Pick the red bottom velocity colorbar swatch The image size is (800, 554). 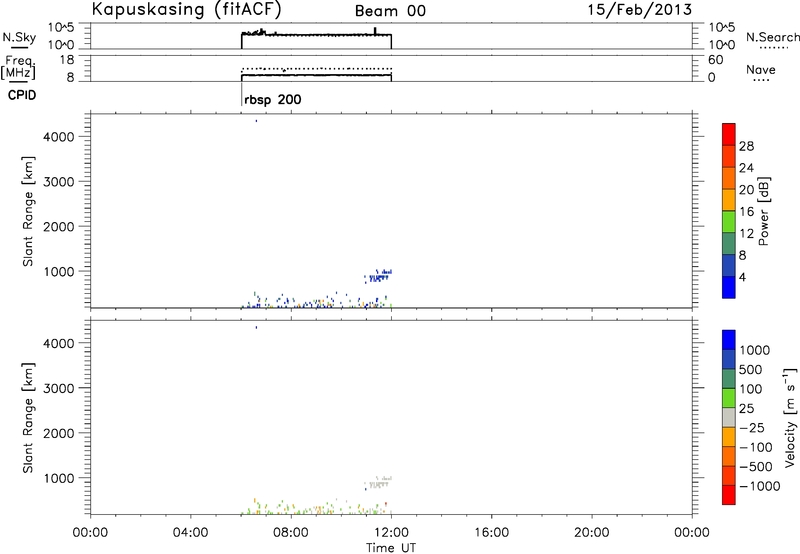pos(729,495)
